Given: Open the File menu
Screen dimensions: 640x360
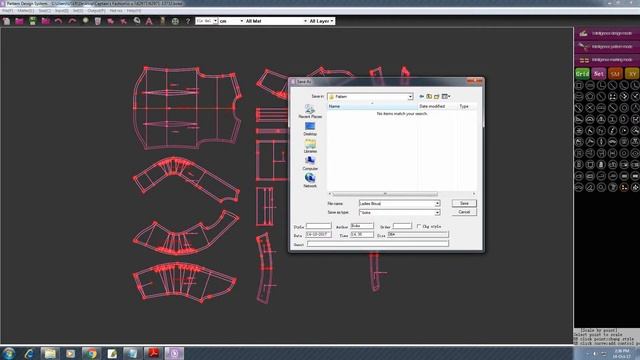Looking at the screenshot, I should coord(7,11).
